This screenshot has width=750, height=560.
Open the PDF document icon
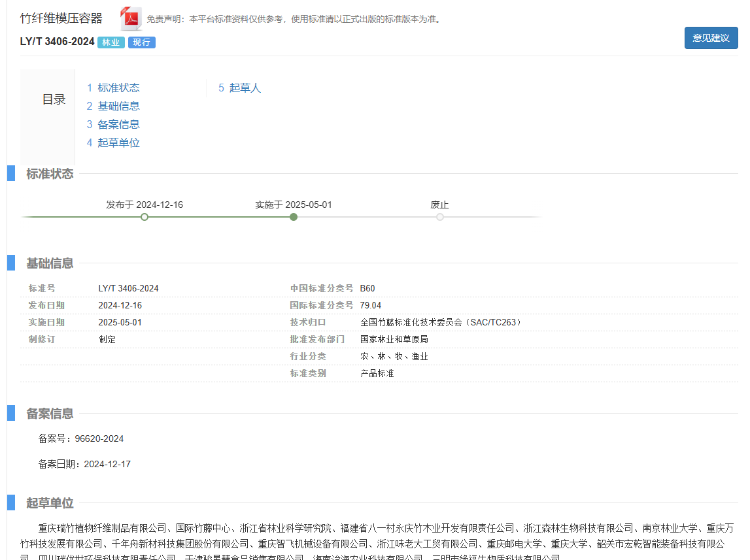click(131, 19)
